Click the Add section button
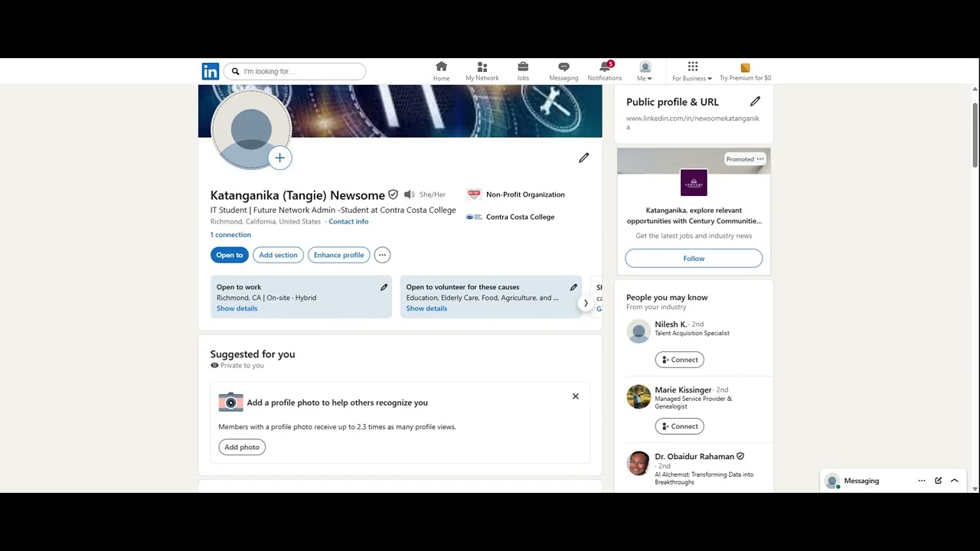This screenshot has width=980, height=551. pyautogui.click(x=278, y=255)
